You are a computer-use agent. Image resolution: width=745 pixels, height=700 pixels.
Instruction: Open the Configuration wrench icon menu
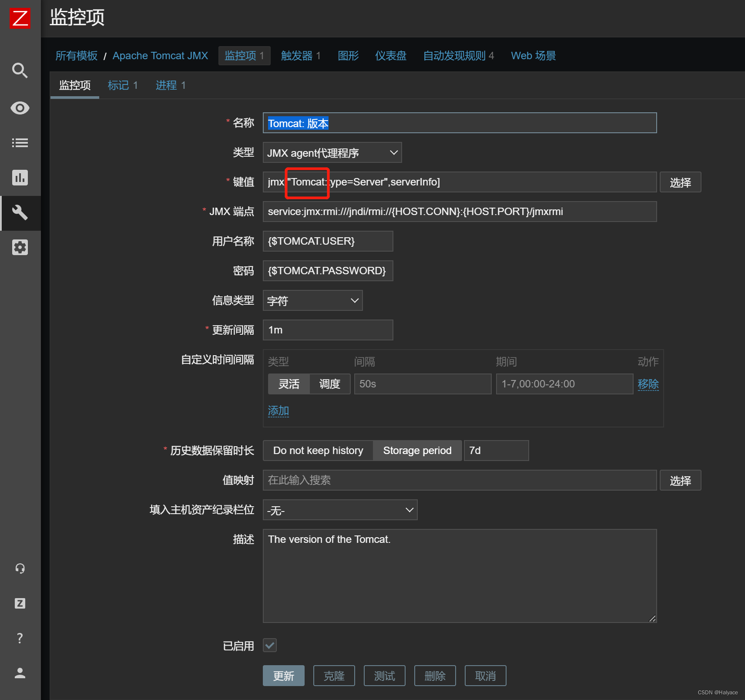coord(20,212)
